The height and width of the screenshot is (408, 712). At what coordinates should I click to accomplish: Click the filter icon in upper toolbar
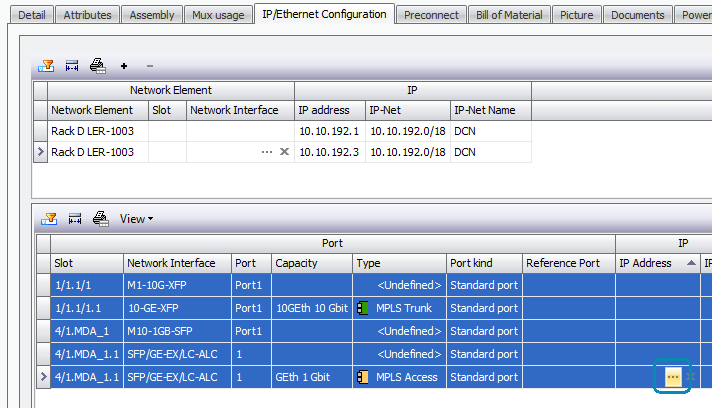pos(46,66)
